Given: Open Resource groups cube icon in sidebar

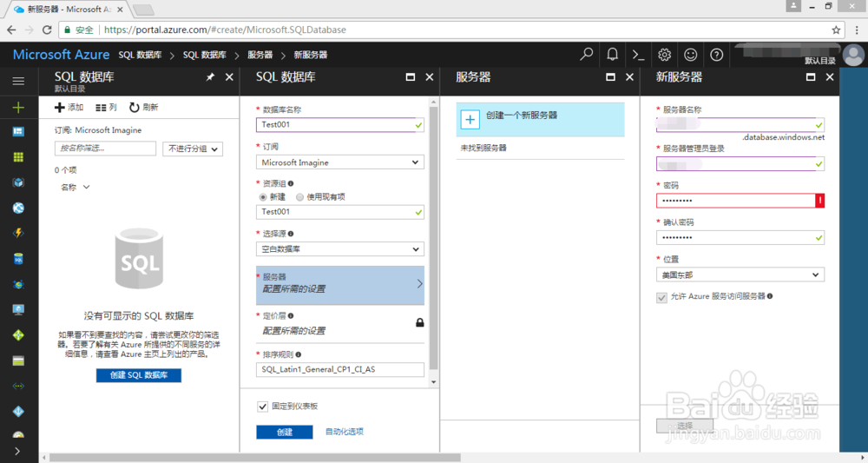Looking at the screenshot, I should tap(18, 182).
